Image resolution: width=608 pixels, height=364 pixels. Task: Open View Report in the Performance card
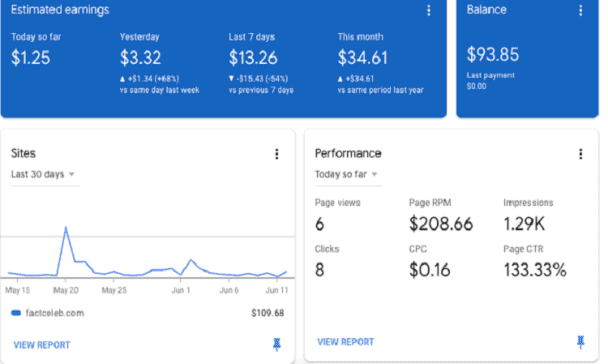[x=345, y=342]
